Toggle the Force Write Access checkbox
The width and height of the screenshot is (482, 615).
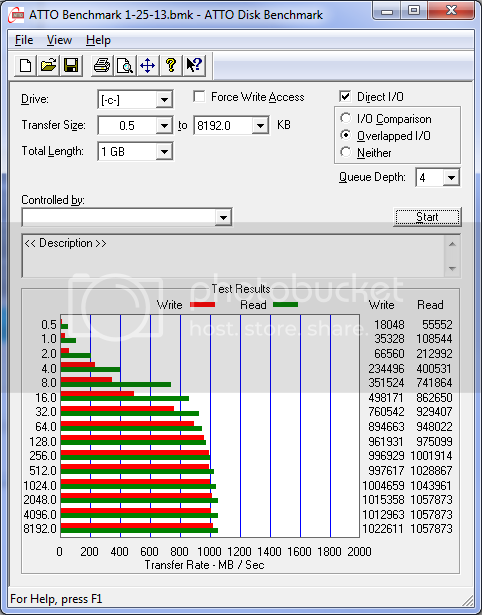click(199, 96)
